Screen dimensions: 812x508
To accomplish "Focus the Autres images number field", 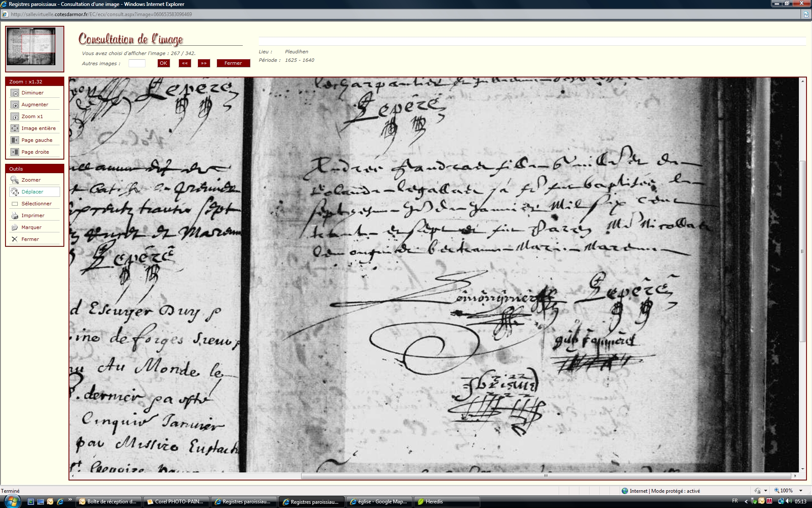I will point(137,63).
